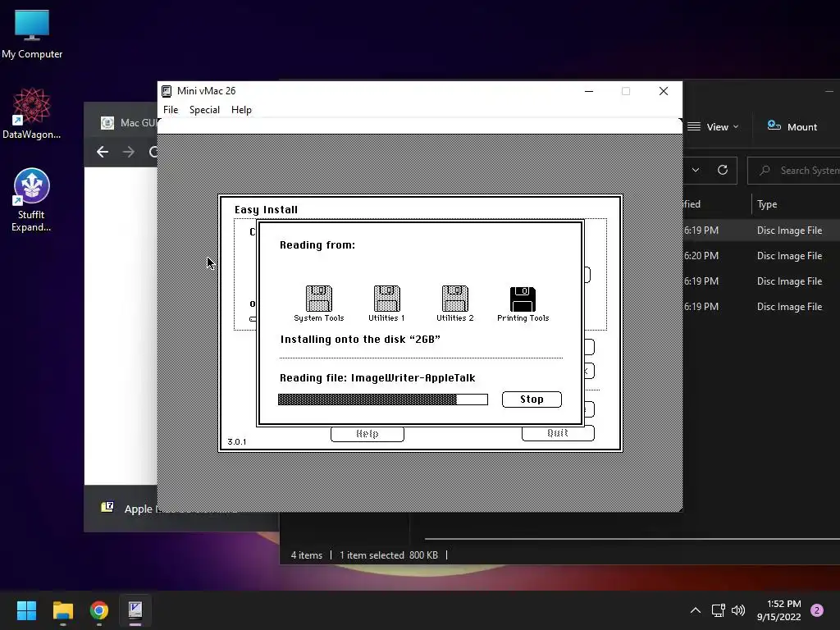Show hidden system tray icons
Viewport: 840px width, 630px height.
click(696, 610)
